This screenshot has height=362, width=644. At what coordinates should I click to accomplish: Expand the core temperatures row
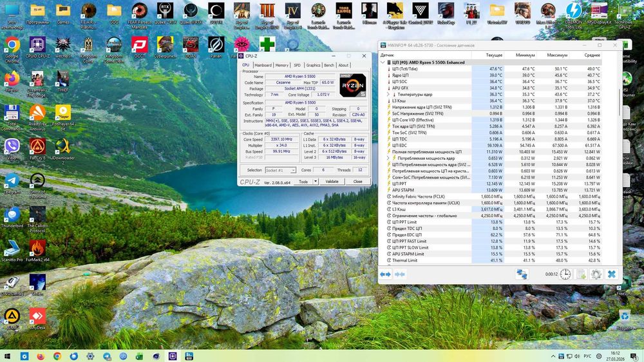[388, 94]
